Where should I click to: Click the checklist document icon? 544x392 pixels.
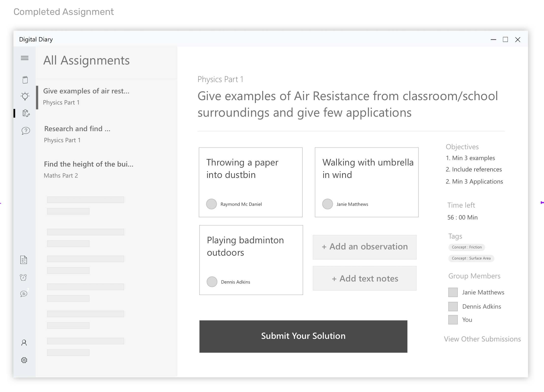(x=24, y=260)
